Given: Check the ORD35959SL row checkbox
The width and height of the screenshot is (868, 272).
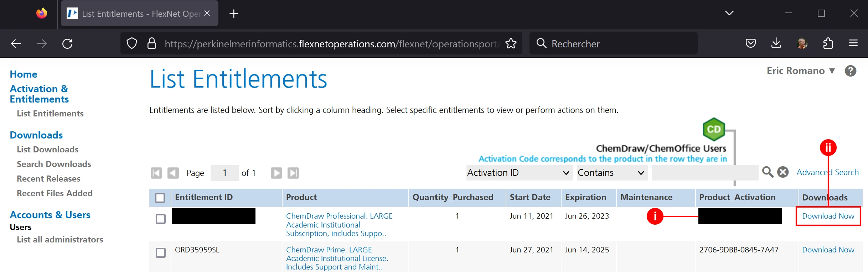Looking at the screenshot, I should (x=161, y=252).
